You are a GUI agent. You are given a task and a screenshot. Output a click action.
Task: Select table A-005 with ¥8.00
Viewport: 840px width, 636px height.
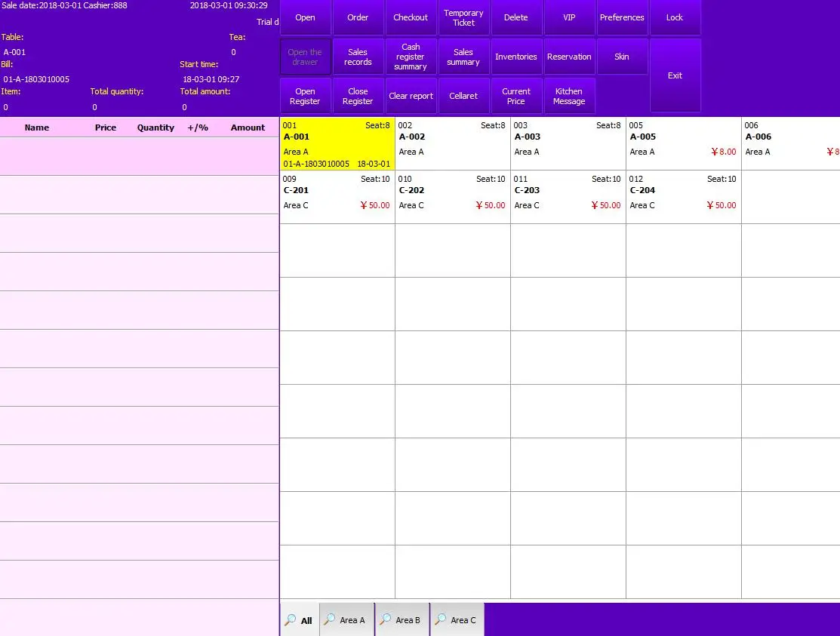pyautogui.click(x=683, y=143)
